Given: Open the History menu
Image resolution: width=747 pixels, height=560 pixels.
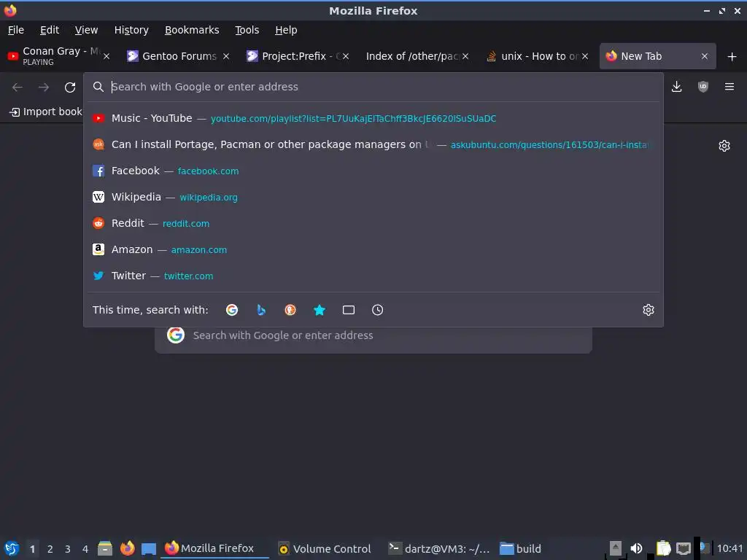Looking at the screenshot, I should (131, 30).
